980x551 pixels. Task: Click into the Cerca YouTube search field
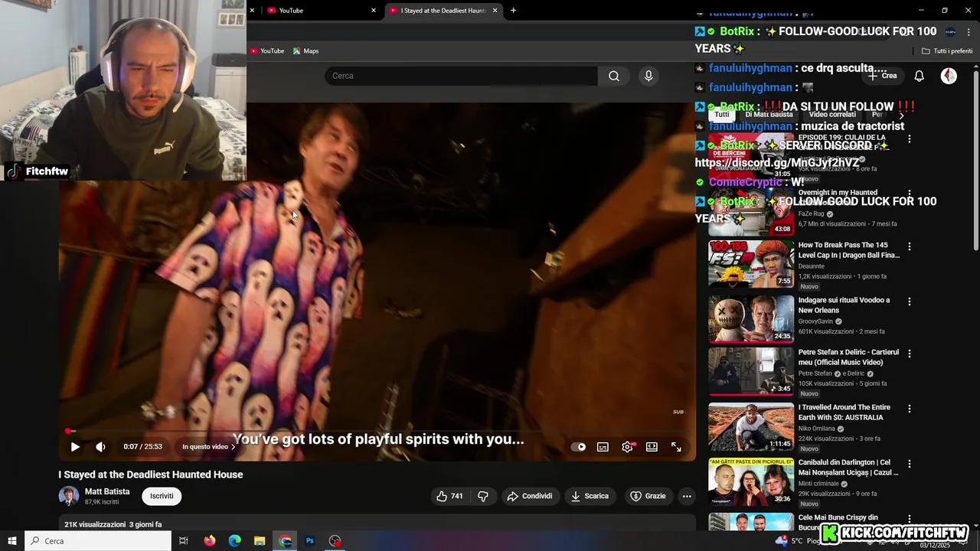coord(461,76)
